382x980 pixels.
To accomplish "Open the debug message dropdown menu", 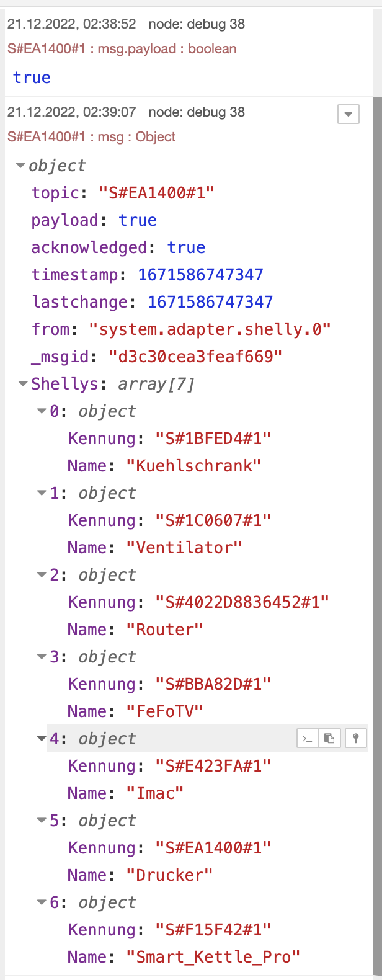I will 349,114.
